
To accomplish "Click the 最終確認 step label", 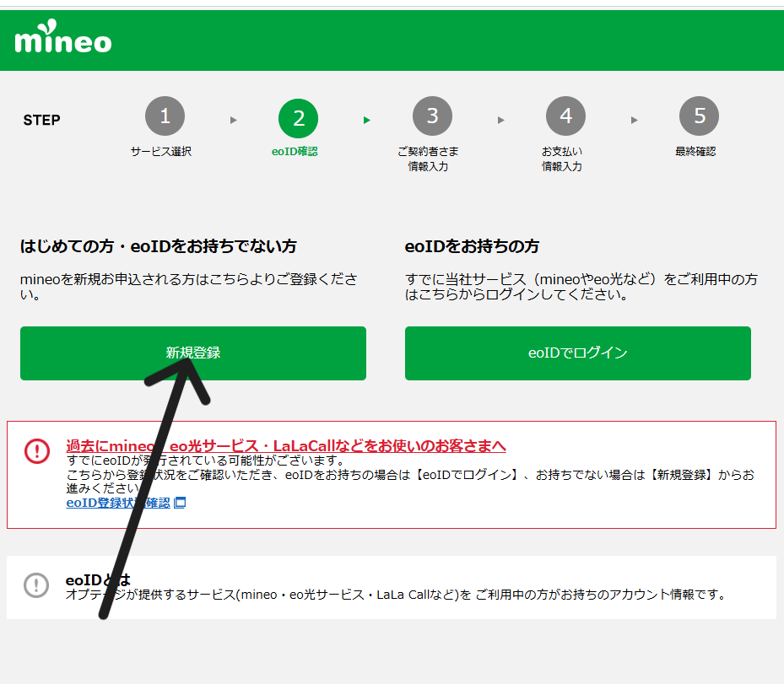I will point(695,151).
